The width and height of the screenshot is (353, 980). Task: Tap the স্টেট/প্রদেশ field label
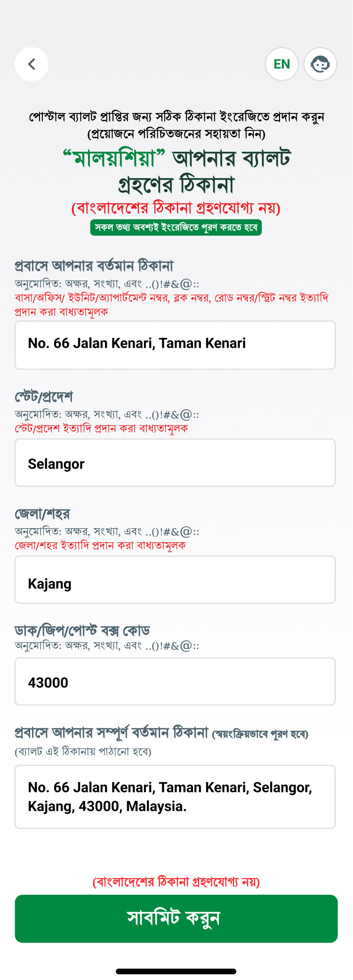pos(44,397)
